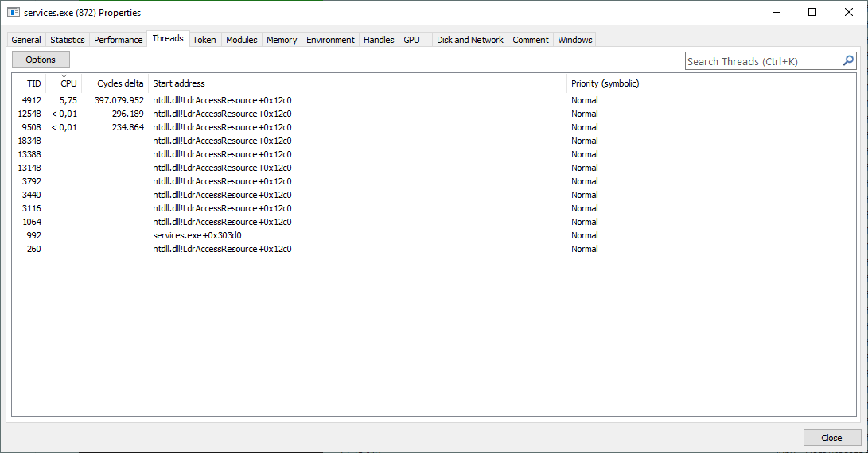
Task: Show the Disk and Network tab
Action: pos(470,40)
